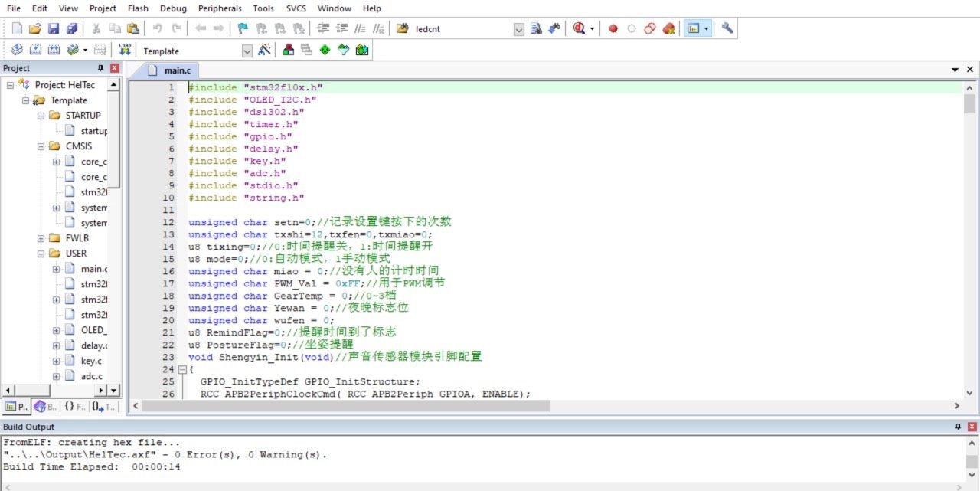Click the Download to flash LOAD icon
The height and width of the screenshot is (491, 980).
125,51
